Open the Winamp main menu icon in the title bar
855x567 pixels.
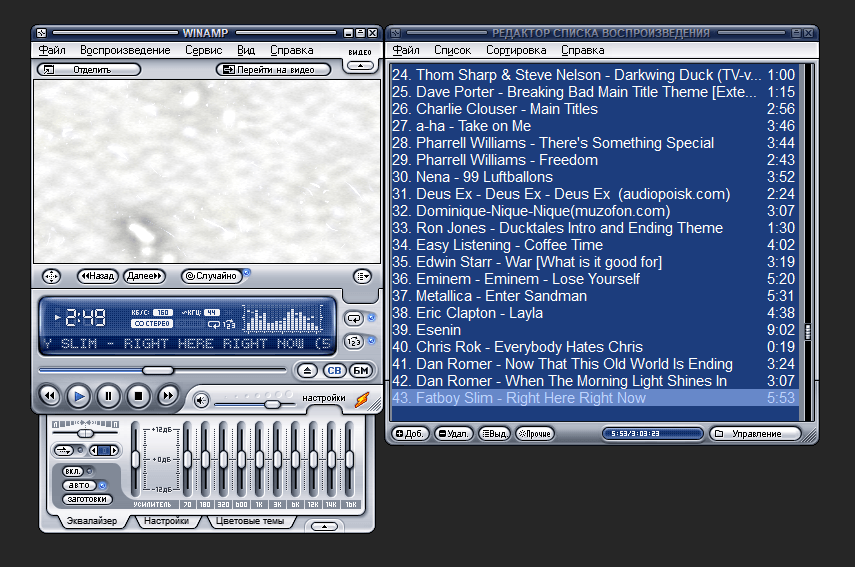(x=41, y=33)
